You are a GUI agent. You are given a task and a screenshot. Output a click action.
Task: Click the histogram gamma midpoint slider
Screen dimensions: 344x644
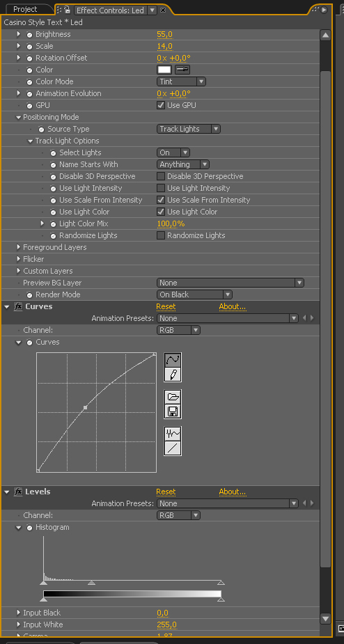click(92, 583)
